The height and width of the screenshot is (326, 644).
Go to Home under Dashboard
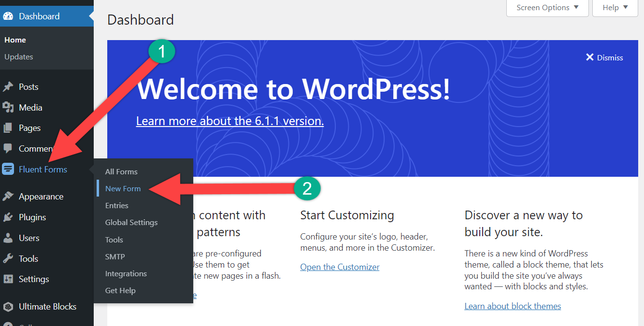(15, 40)
